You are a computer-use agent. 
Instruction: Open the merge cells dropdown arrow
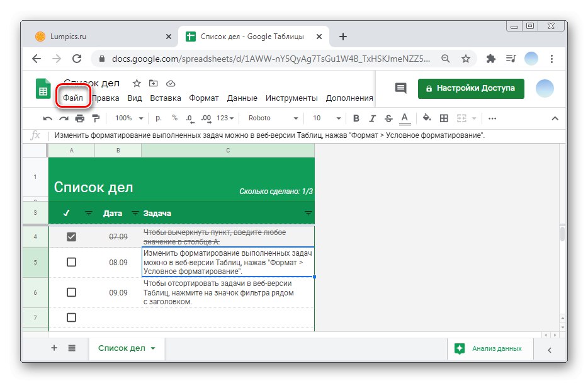[x=474, y=118]
